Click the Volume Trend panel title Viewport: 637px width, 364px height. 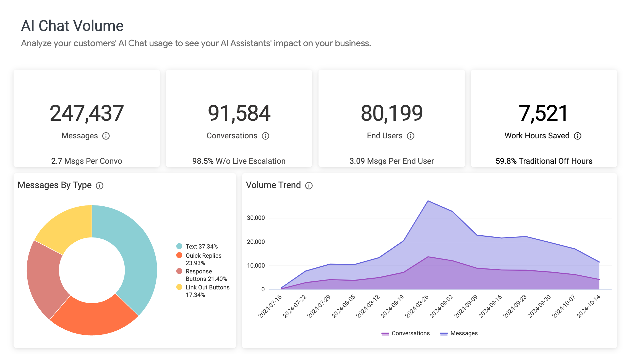pyautogui.click(x=273, y=185)
